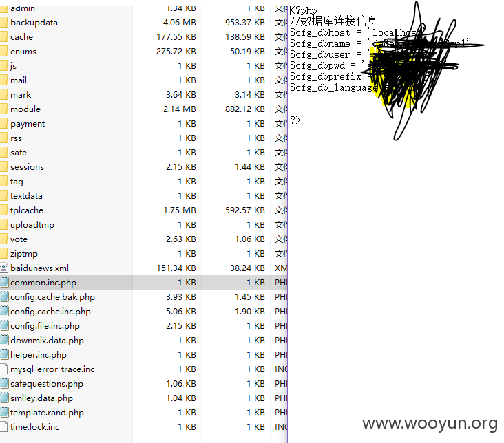The width and height of the screenshot is (504, 443).
Task: Select the helper.inc.php file name
Action: (39, 355)
